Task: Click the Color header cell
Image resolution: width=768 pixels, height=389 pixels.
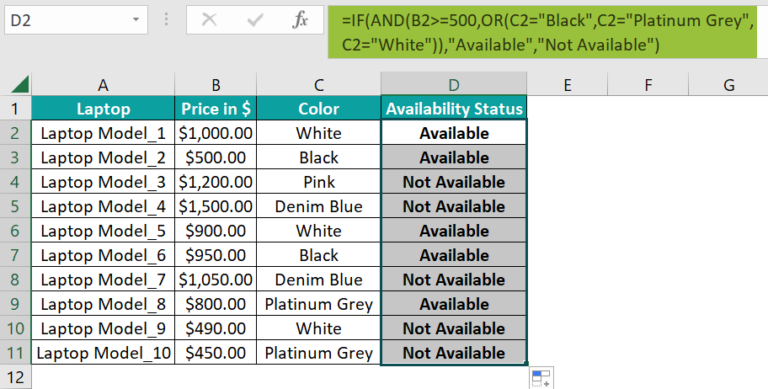Action: [x=319, y=108]
